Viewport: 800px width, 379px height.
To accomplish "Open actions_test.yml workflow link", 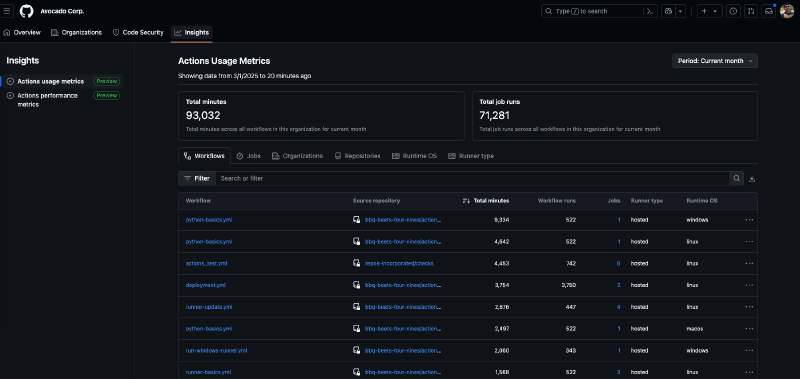I will point(206,263).
